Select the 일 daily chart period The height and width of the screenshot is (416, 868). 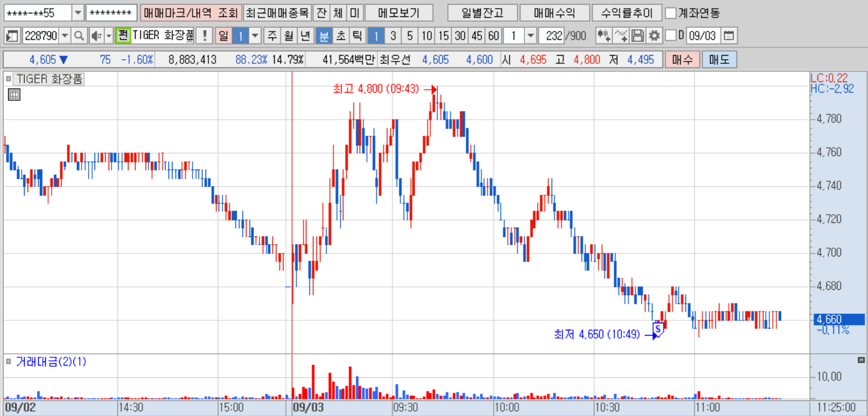coord(224,36)
